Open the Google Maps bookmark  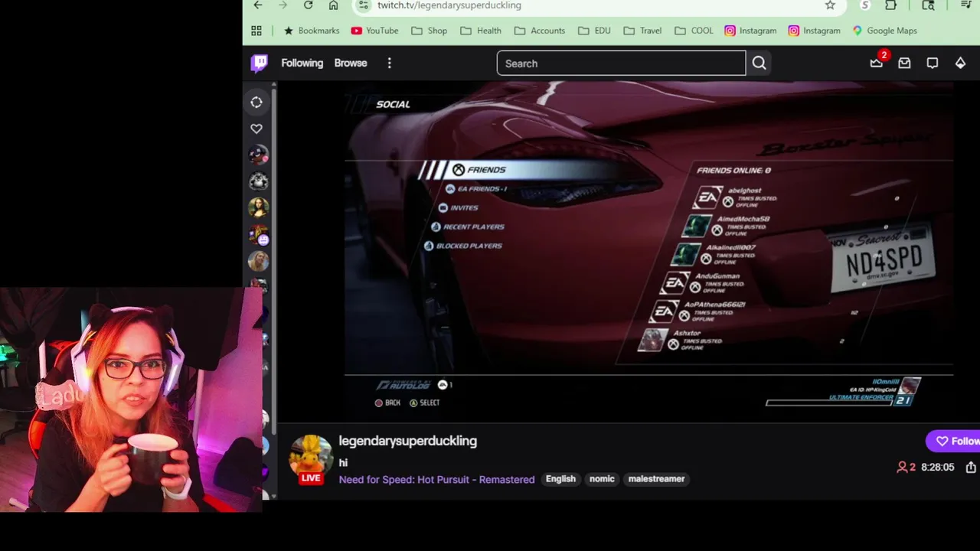tap(884, 31)
